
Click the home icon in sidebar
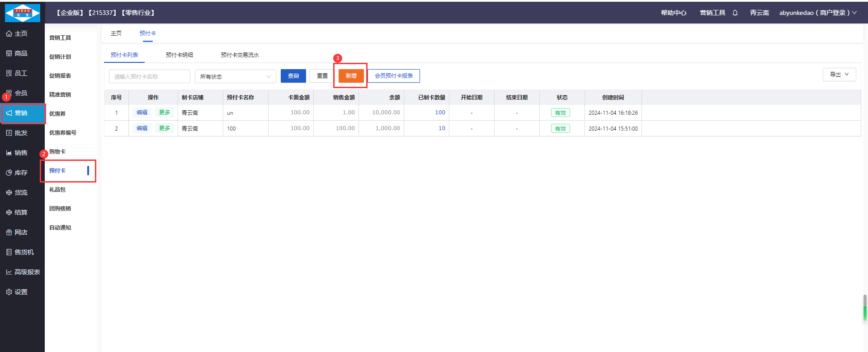pyautogui.click(x=9, y=34)
